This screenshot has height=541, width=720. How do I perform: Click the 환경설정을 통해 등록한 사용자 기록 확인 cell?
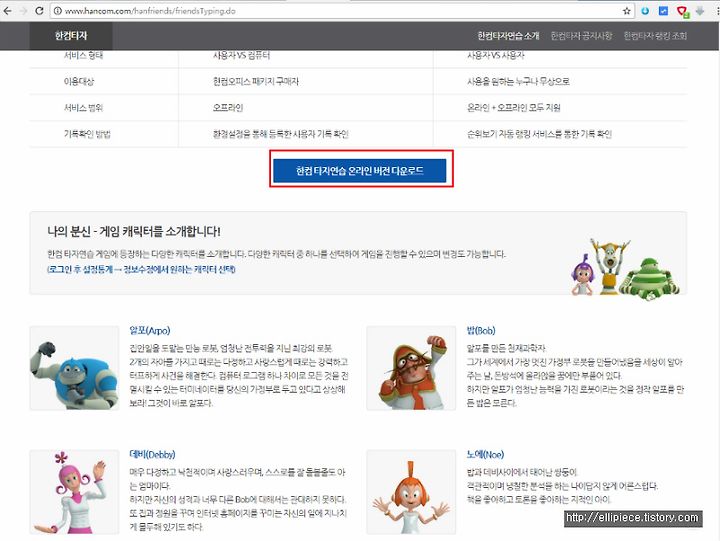click(281, 134)
